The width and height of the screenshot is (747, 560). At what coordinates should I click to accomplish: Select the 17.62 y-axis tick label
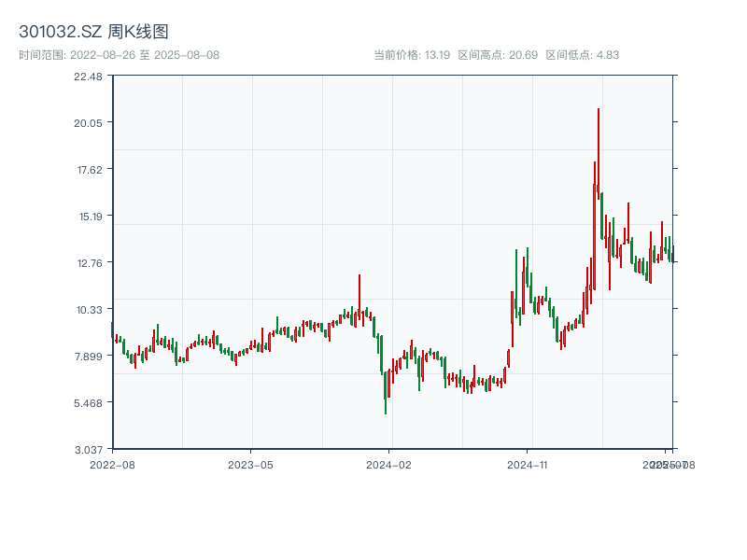tap(88, 170)
